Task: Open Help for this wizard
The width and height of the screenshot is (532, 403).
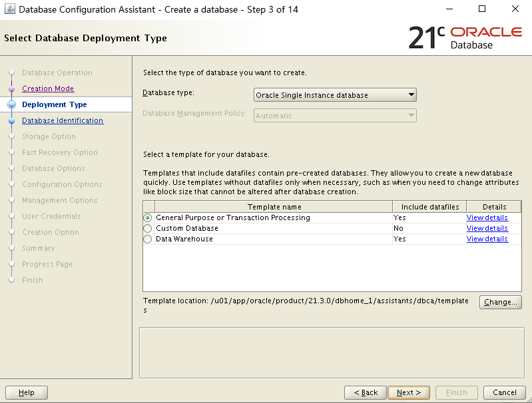Action: coord(27,392)
